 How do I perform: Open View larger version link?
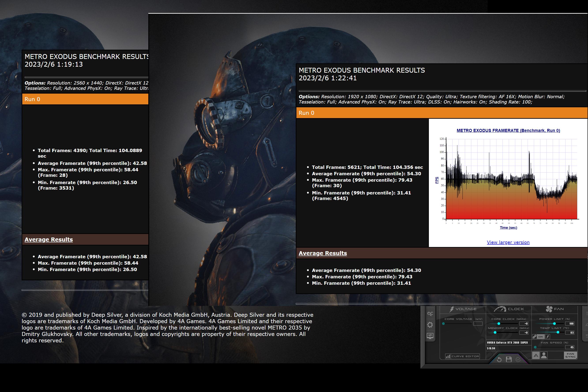(x=508, y=242)
